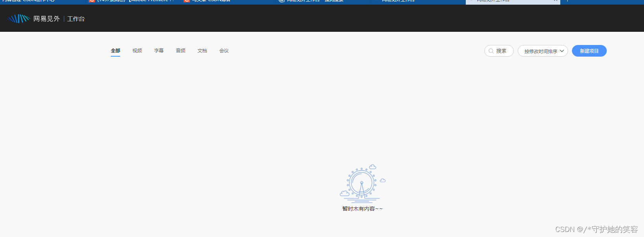644x237 pixels.
Task: Click the sort dropdown chevron arrow
Action: [x=562, y=51]
